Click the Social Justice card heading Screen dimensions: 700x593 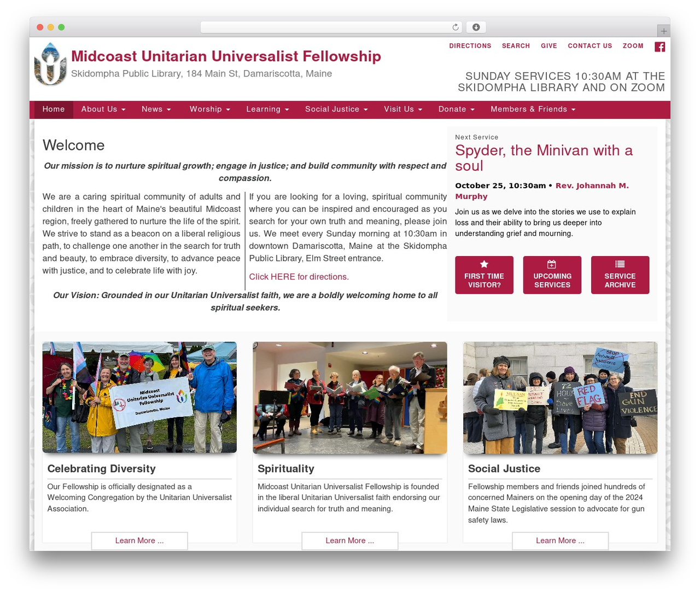(x=504, y=469)
